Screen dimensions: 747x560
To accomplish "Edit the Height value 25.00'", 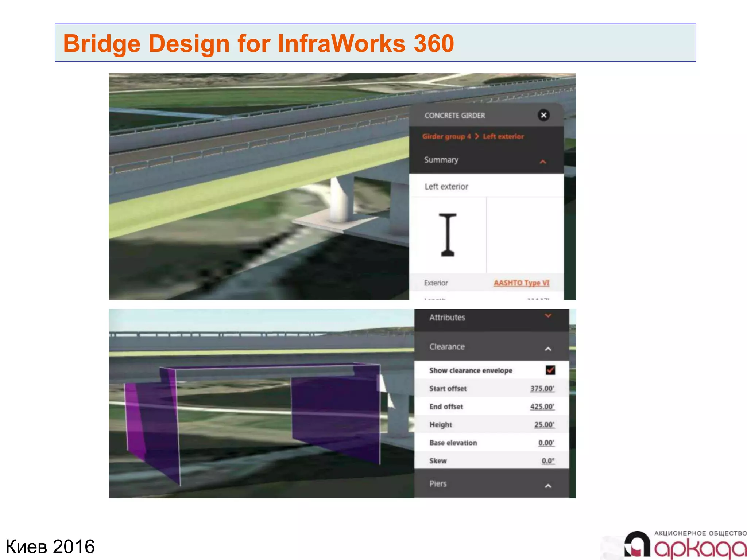I will [x=544, y=425].
